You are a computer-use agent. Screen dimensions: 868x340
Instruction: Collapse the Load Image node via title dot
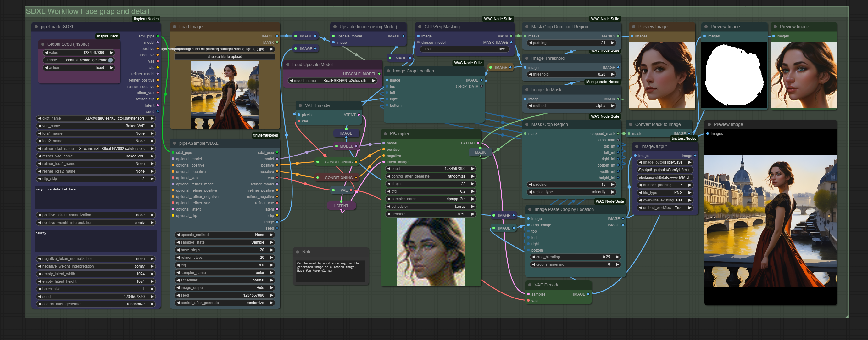click(x=175, y=27)
